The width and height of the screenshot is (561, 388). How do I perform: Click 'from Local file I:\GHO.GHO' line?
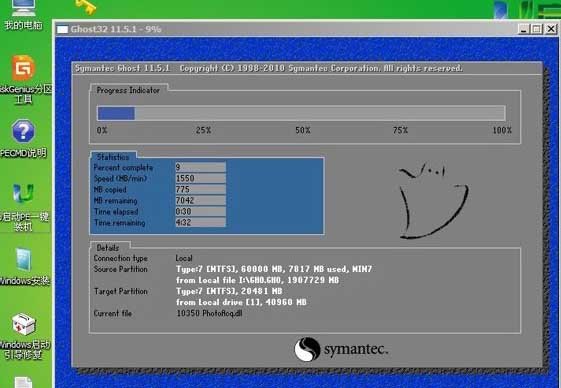257,280
